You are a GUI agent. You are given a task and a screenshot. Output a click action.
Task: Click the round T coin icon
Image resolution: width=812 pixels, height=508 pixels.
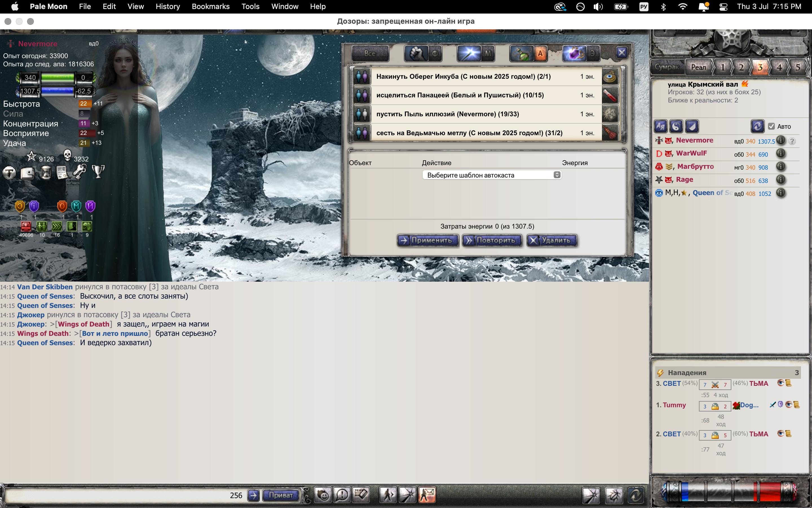coord(9,173)
